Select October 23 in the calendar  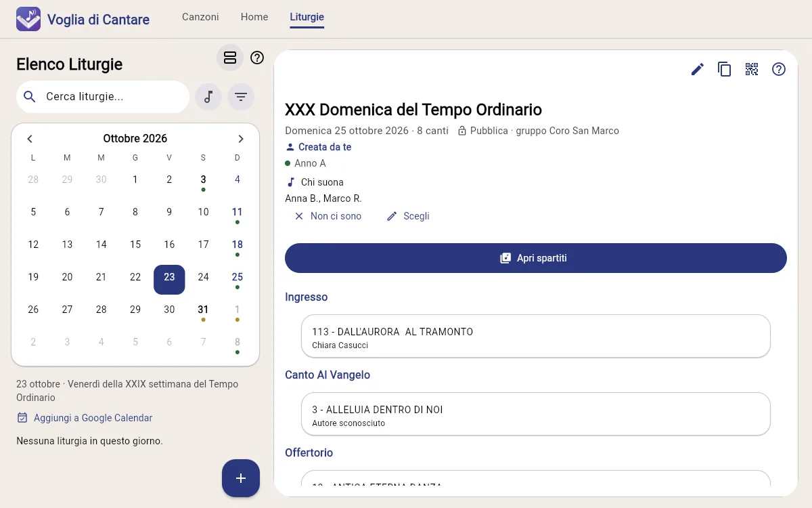pos(169,280)
